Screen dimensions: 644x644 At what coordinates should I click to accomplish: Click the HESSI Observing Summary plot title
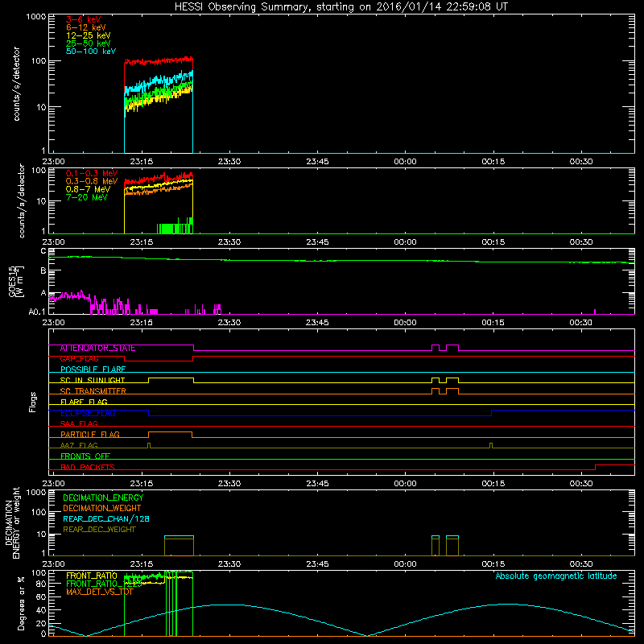[341, 7]
